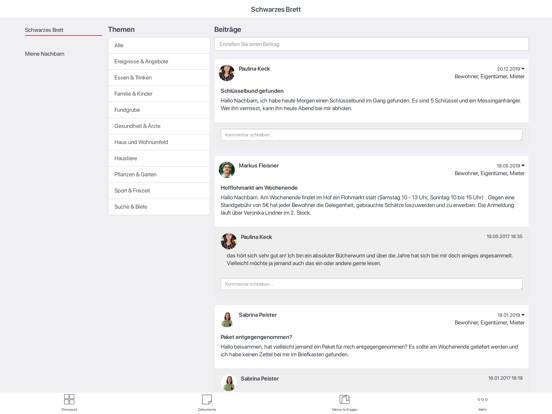The height and width of the screenshot is (414, 552).
Task: Click Paulina Keck's avatar in the comment
Action: (x=228, y=241)
